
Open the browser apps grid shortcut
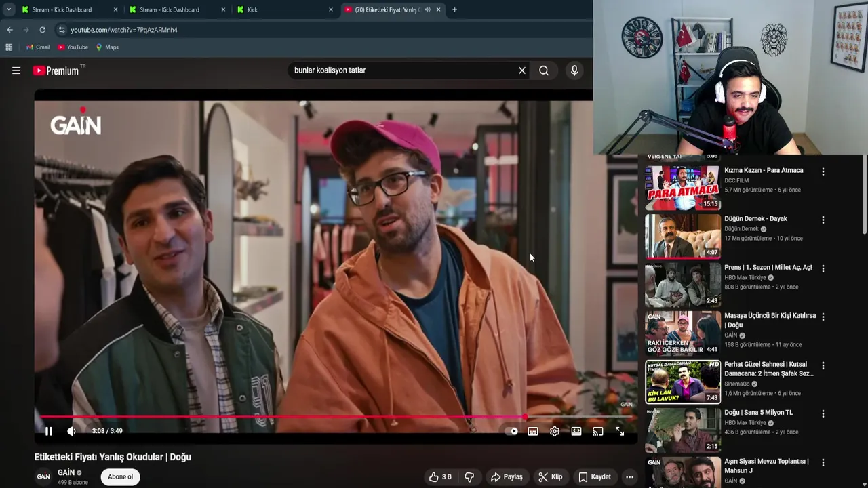pos(9,47)
